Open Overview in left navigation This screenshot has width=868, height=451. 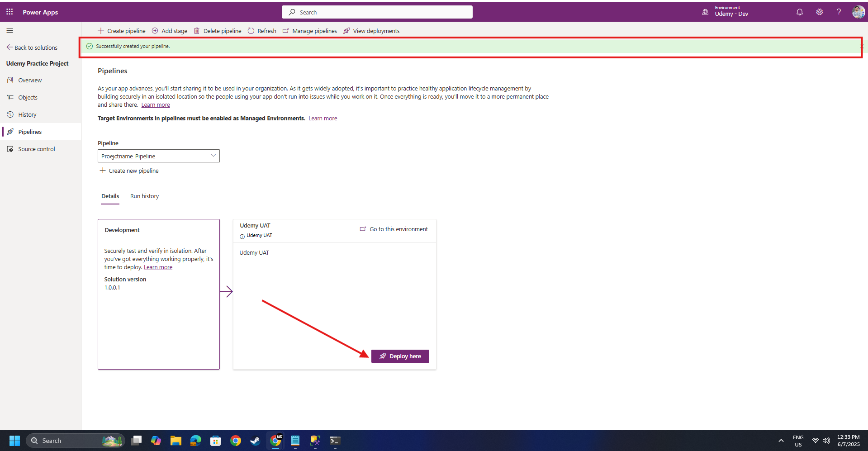pos(40,80)
